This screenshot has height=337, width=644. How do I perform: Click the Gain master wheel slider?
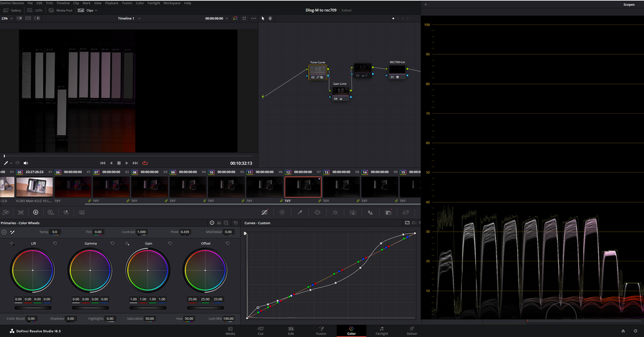(x=148, y=307)
